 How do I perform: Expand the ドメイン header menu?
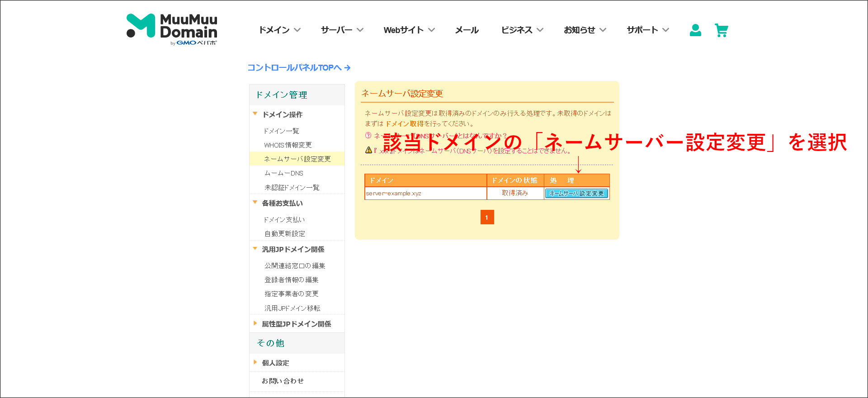coord(279,30)
